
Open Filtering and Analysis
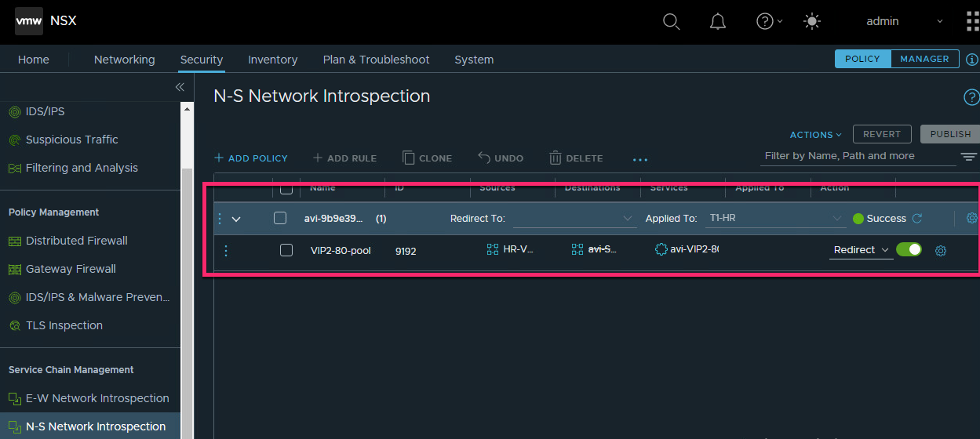click(73, 168)
